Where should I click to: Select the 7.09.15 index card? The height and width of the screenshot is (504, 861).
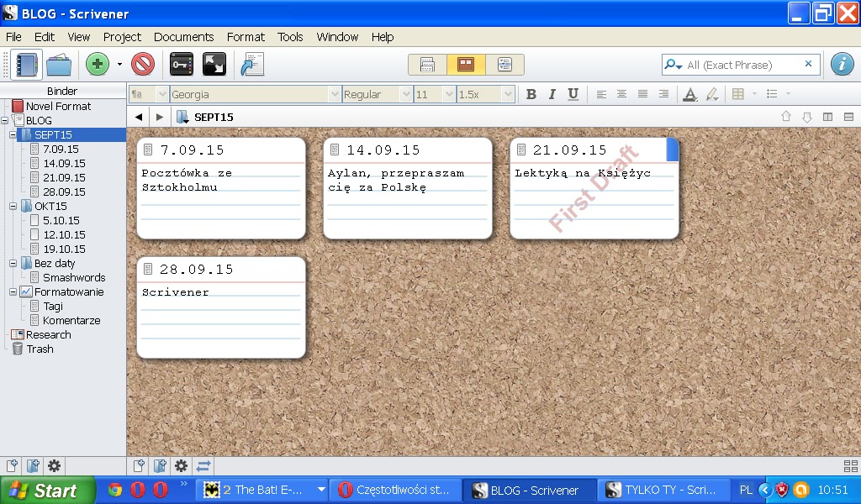[x=221, y=188]
